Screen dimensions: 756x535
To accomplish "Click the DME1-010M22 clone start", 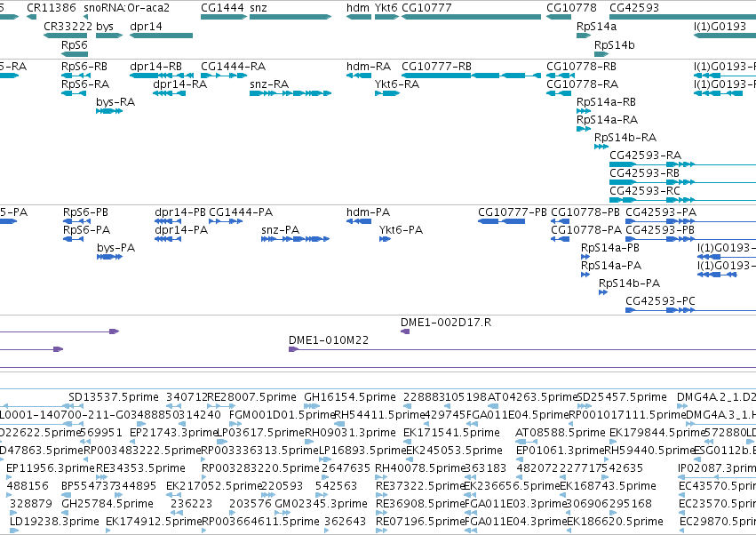I will tap(294, 349).
